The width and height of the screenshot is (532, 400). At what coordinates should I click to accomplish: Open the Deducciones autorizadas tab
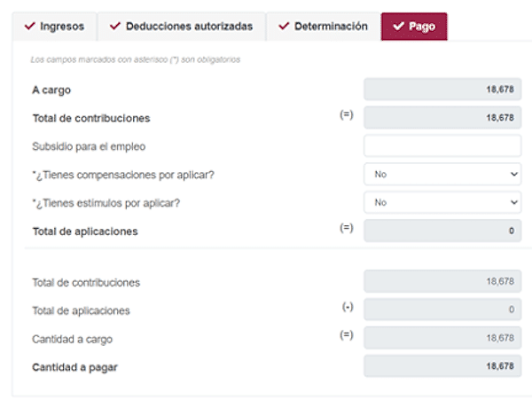click(x=182, y=27)
